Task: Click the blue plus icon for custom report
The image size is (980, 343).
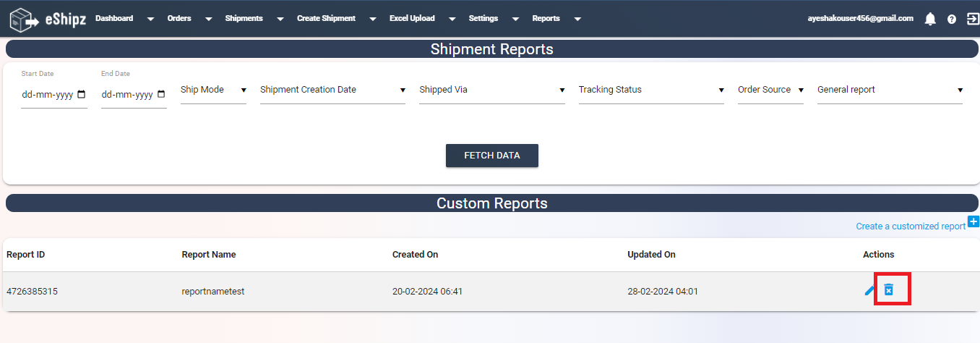Action: [973, 221]
